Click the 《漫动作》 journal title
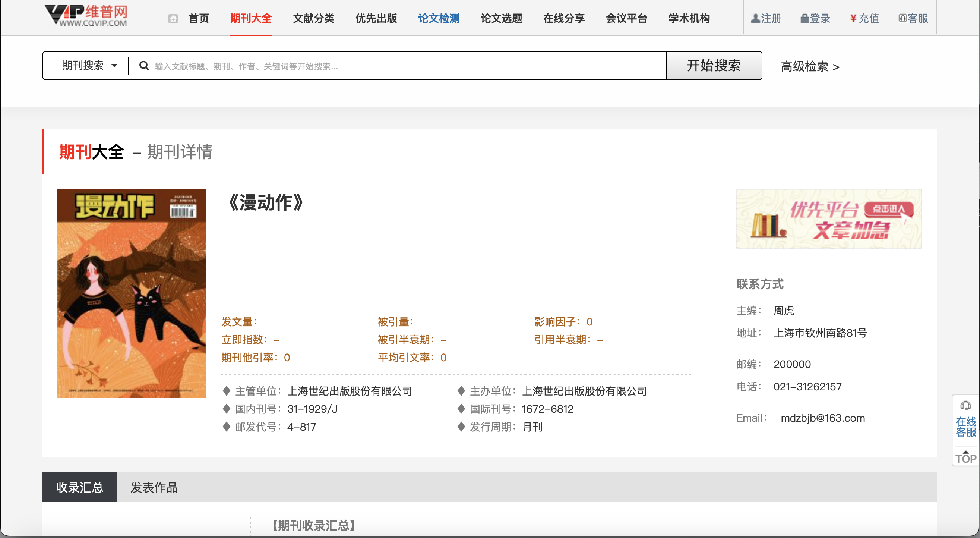980x538 pixels. (266, 202)
